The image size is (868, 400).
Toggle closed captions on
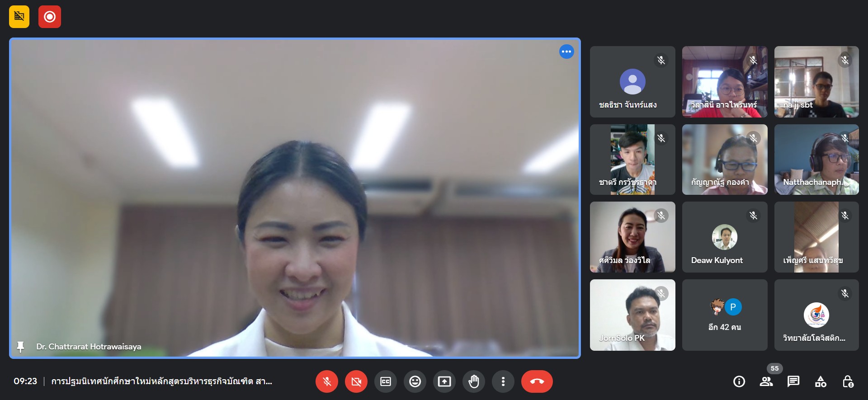pos(385,381)
